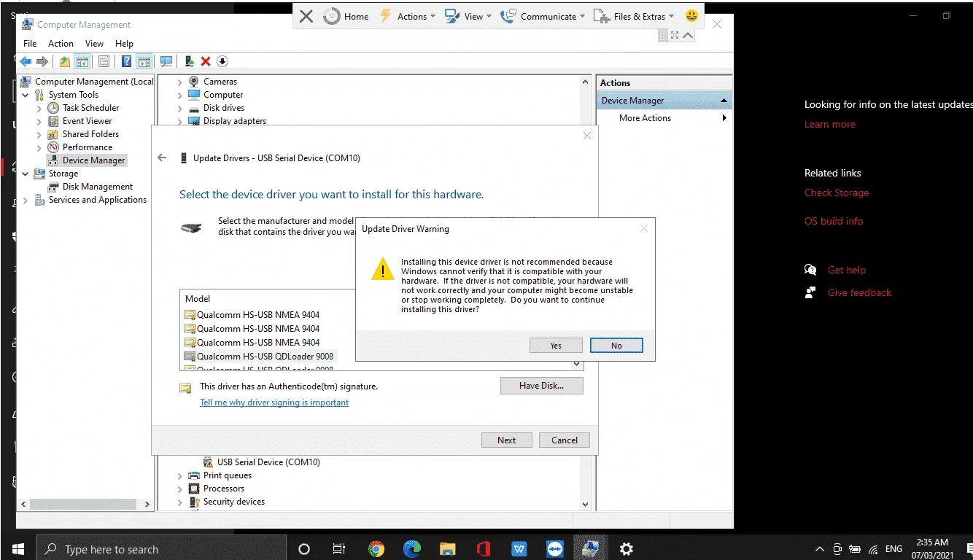This screenshot has height=560, width=973.
Task: Expand the Security devices category
Action: (180, 502)
